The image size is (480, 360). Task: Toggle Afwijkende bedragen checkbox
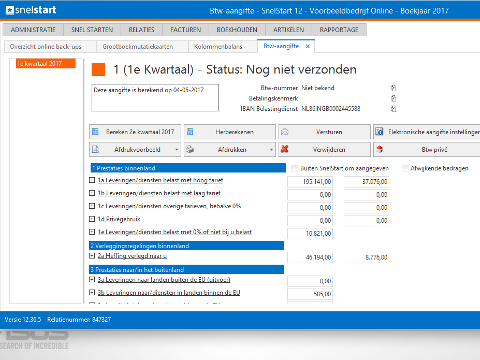405,168
